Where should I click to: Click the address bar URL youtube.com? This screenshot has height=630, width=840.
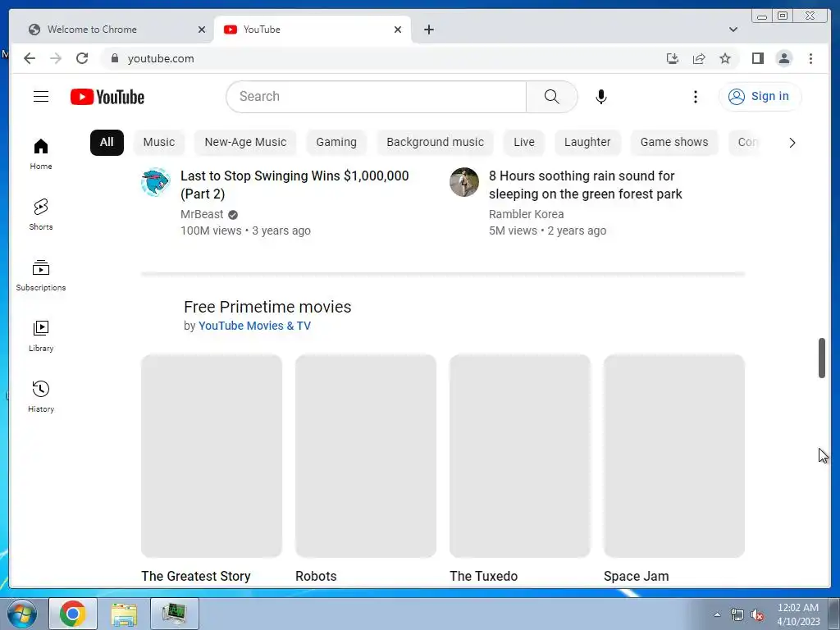coord(161,59)
